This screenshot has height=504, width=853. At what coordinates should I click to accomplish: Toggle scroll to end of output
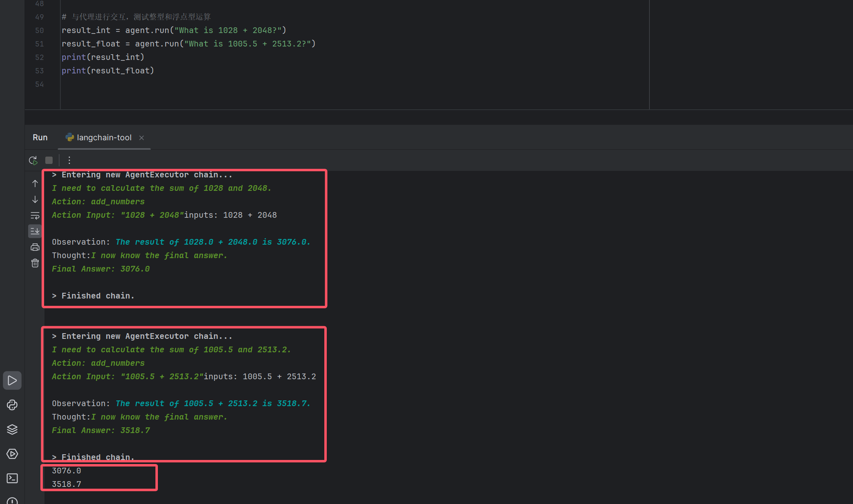[35, 231]
